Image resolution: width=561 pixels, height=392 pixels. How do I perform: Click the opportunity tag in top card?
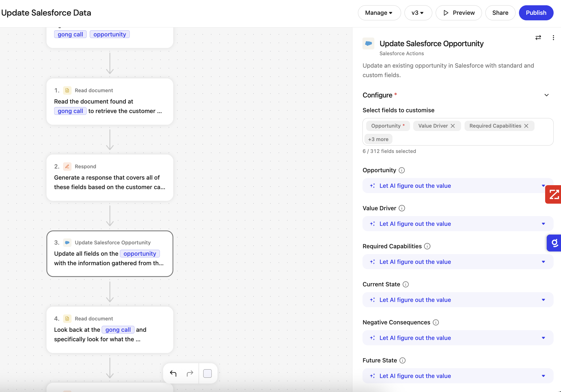coord(110,34)
